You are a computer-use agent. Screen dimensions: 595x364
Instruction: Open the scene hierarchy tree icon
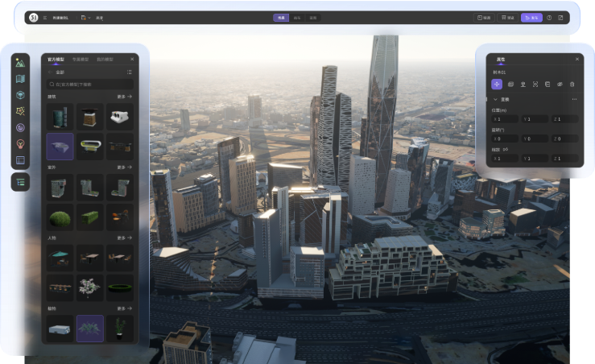point(20,182)
